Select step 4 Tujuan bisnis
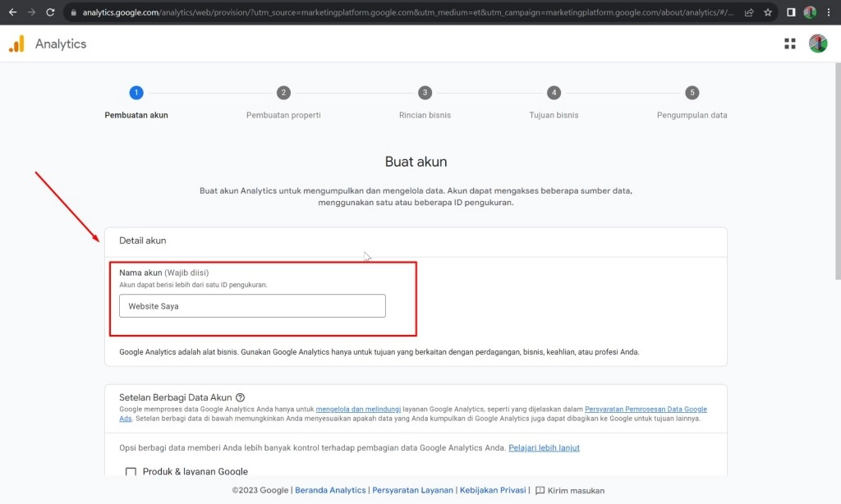 coord(554,93)
